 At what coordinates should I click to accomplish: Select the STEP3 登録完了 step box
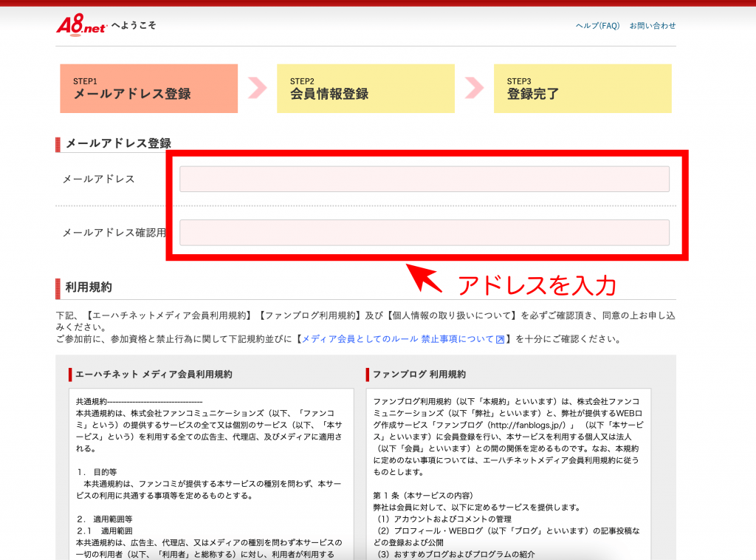pos(583,89)
